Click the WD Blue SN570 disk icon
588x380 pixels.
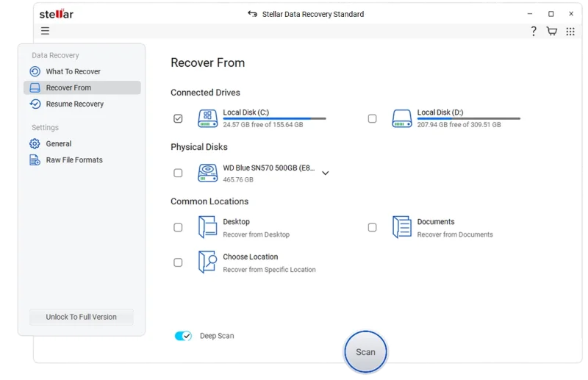[207, 173]
